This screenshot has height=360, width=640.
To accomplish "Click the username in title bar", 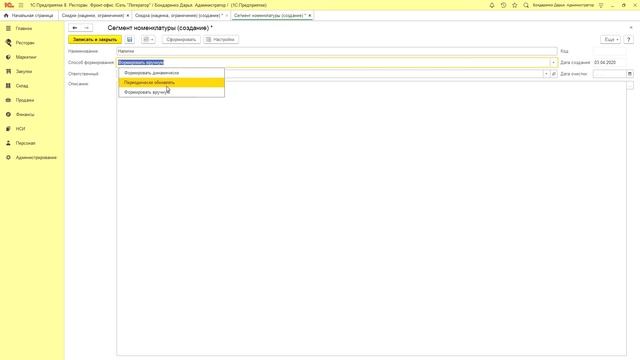I will coord(563,5).
